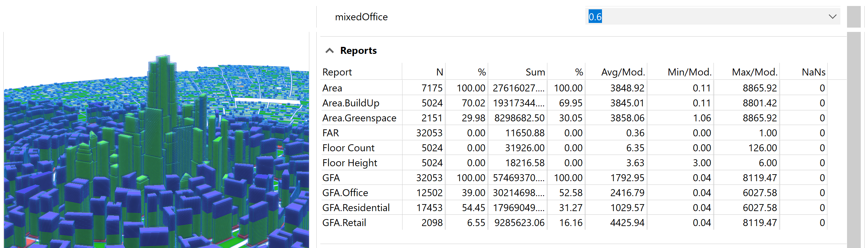This screenshot has height=248, width=868.
Task: Click the Area.BuildUp average 3845.01
Action: pos(627,103)
